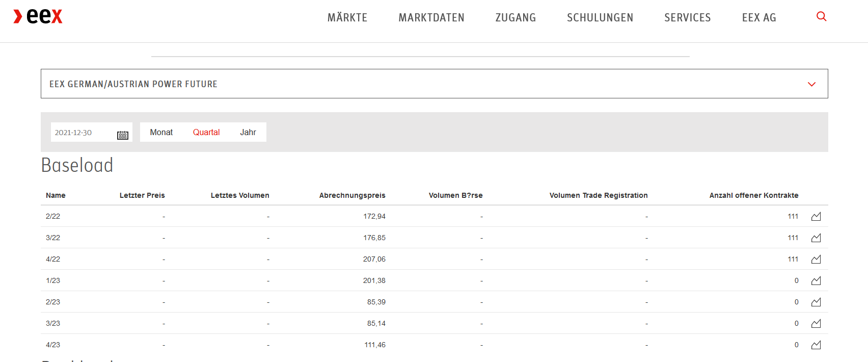
Task: Click open contracts value 111 in row 2/22
Action: tap(793, 216)
